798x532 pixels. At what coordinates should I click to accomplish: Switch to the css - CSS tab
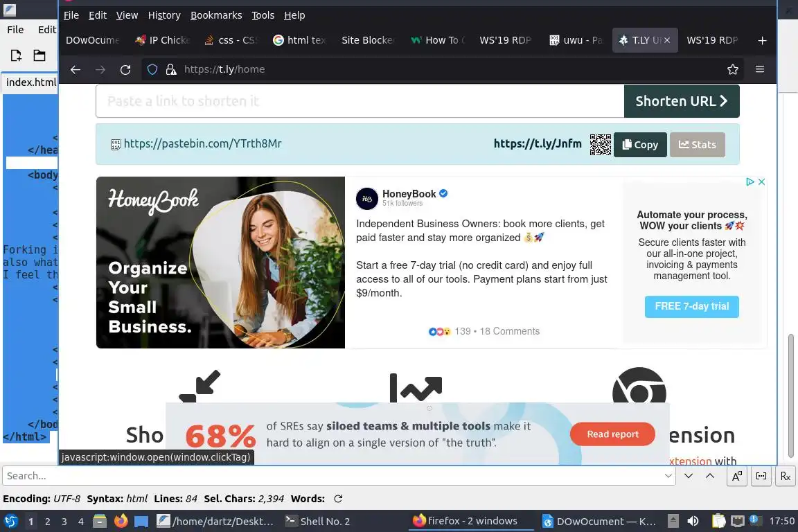[x=231, y=40]
